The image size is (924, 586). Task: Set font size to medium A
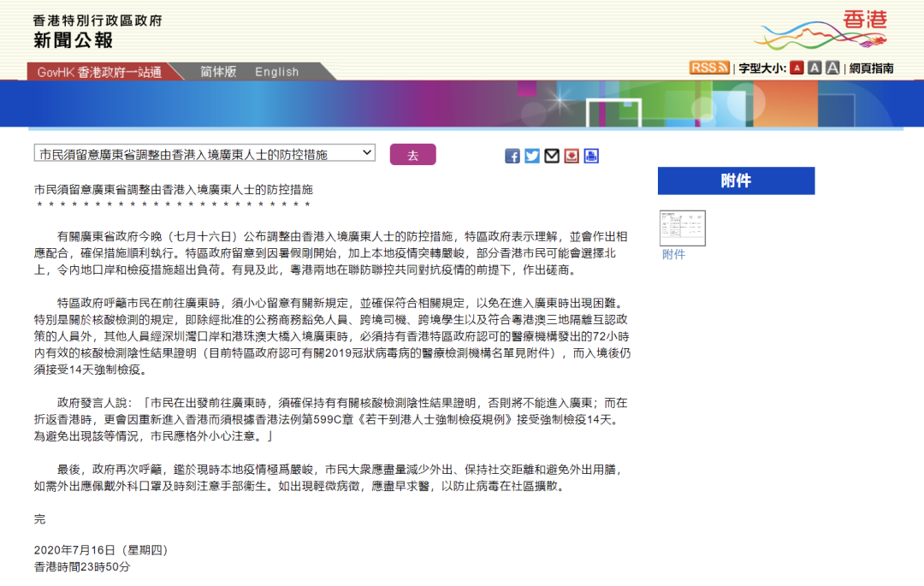pos(814,68)
